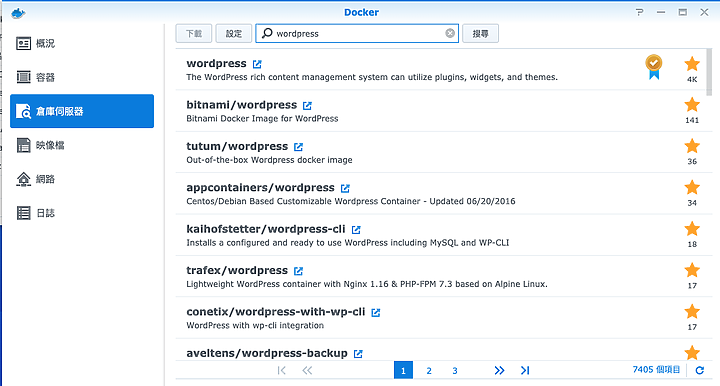This screenshot has height=386, width=720.
Task: Open the 網路 network section
Action: (82, 179)
